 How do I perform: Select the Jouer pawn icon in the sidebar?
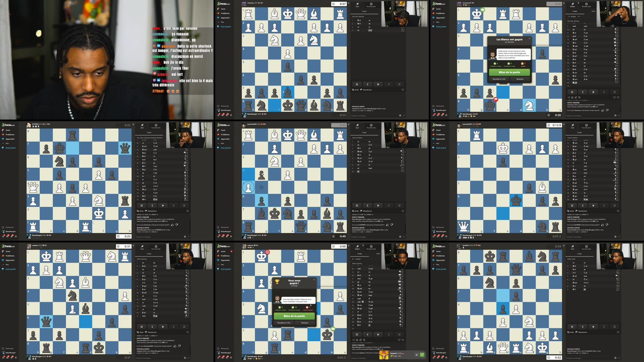(x=218, y=9)
